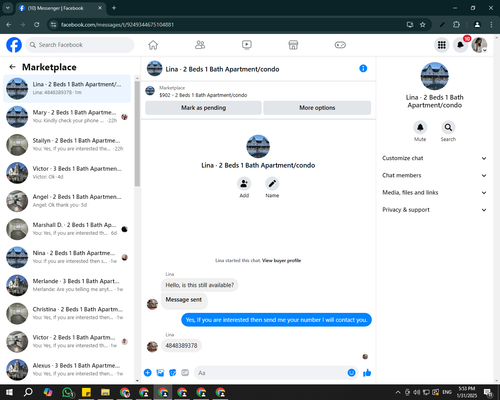Screen dimensions: 500x400
Task: Open Alexus's 3 Beds conversation
Action: coord(67,370)
